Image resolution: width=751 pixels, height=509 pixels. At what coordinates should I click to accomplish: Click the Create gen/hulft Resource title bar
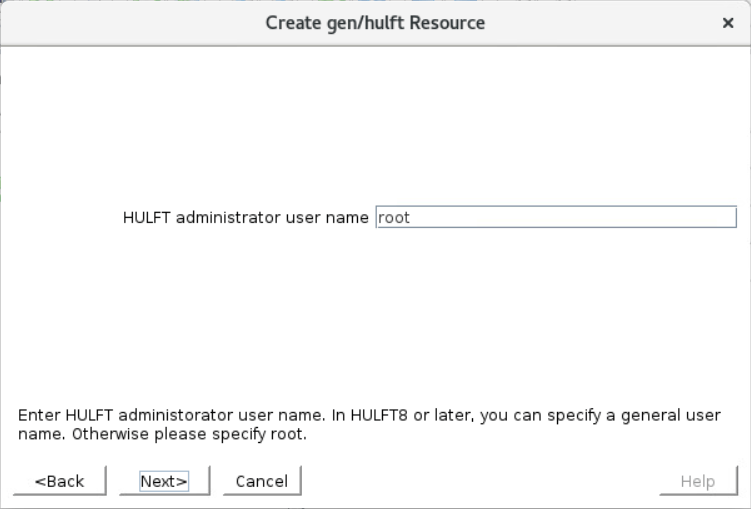pos(375,23)
